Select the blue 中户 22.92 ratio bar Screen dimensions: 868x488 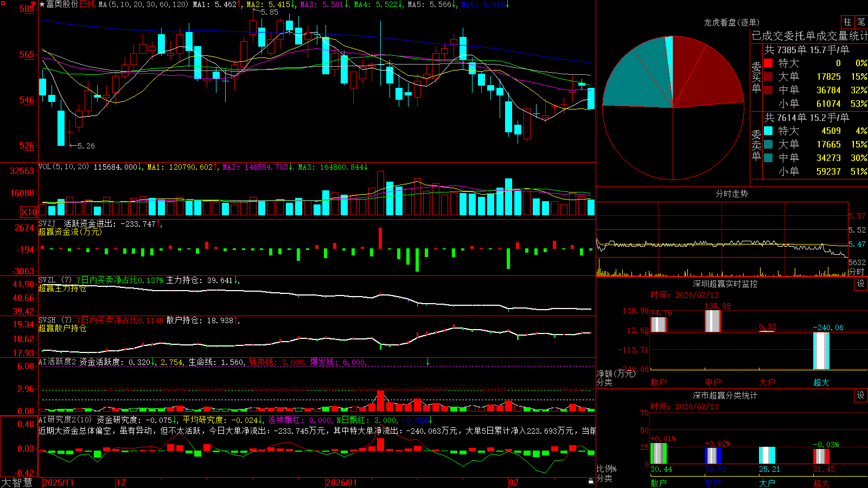click(x=712, y=455)
